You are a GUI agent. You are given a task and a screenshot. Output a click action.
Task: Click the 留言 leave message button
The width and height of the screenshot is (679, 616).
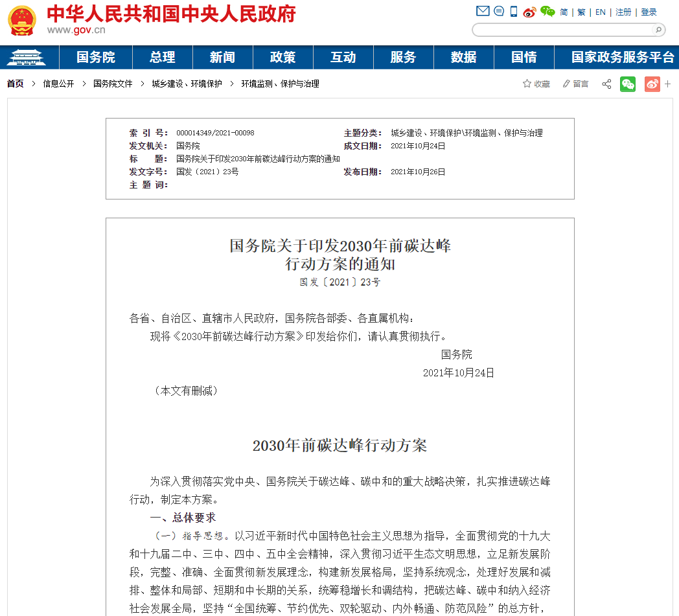[x=575, y=84]
